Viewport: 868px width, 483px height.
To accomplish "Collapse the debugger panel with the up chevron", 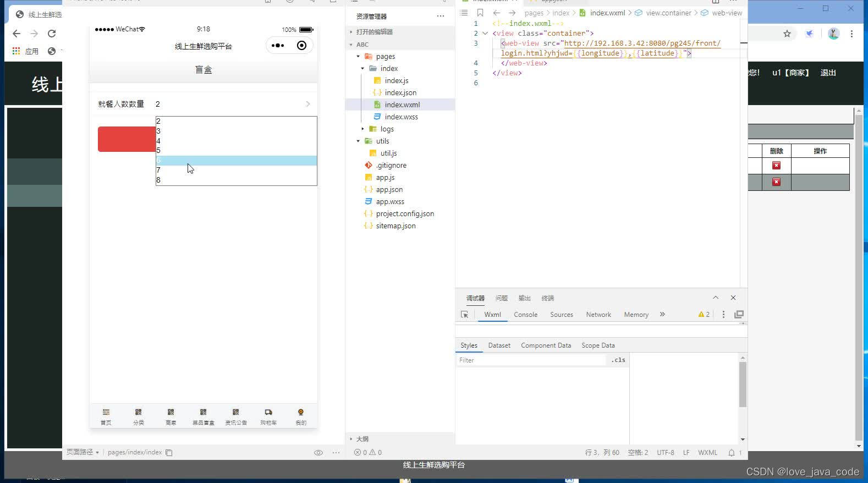I will point(716,298).
